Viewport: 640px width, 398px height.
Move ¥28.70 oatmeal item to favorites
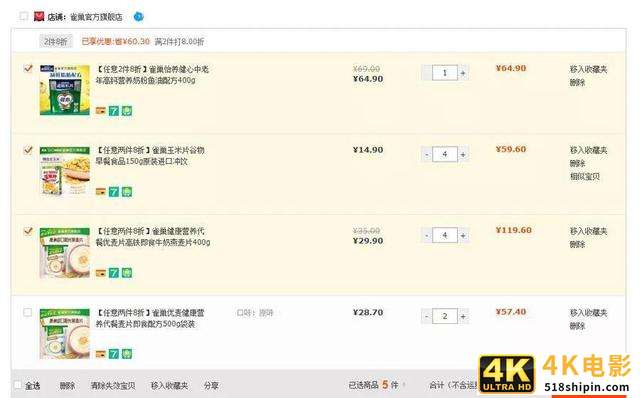(x=589, y=313)
